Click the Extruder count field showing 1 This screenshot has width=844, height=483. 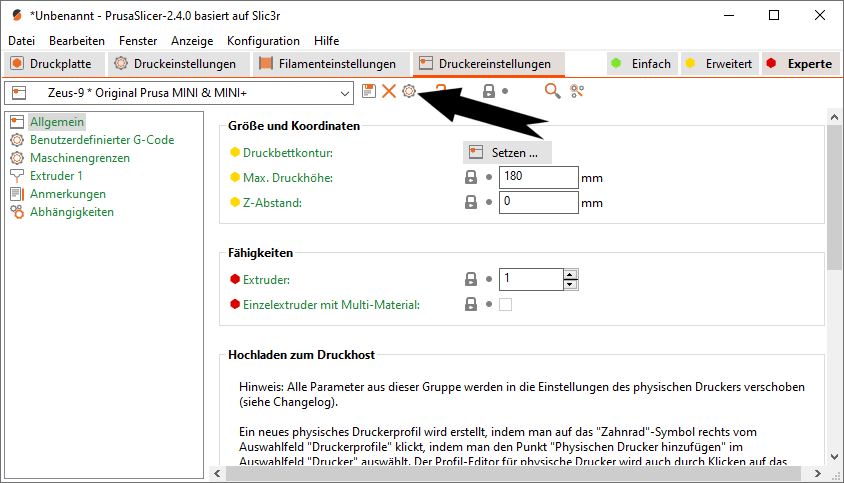[x=531, y=279]
